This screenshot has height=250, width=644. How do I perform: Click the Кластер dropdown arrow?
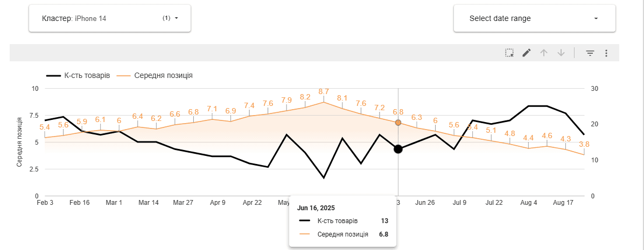click(176, 18)
